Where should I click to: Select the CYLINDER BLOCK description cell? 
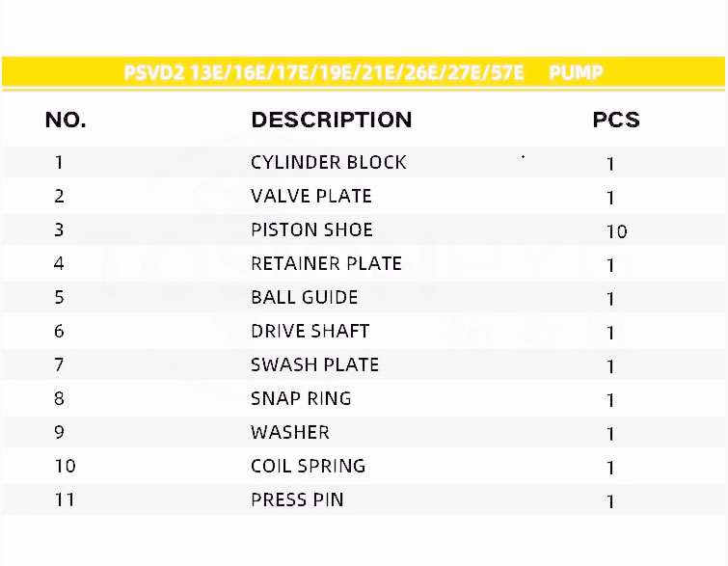(328, 162)
